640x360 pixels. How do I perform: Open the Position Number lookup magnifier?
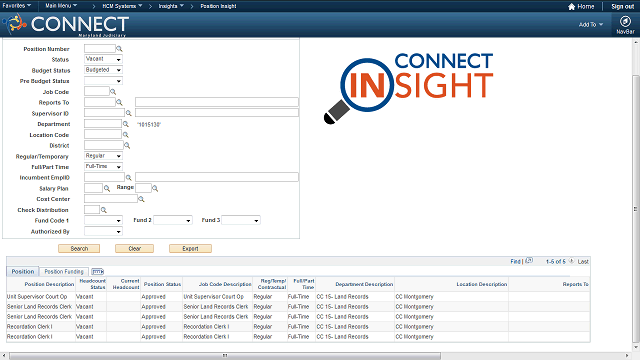119,49
